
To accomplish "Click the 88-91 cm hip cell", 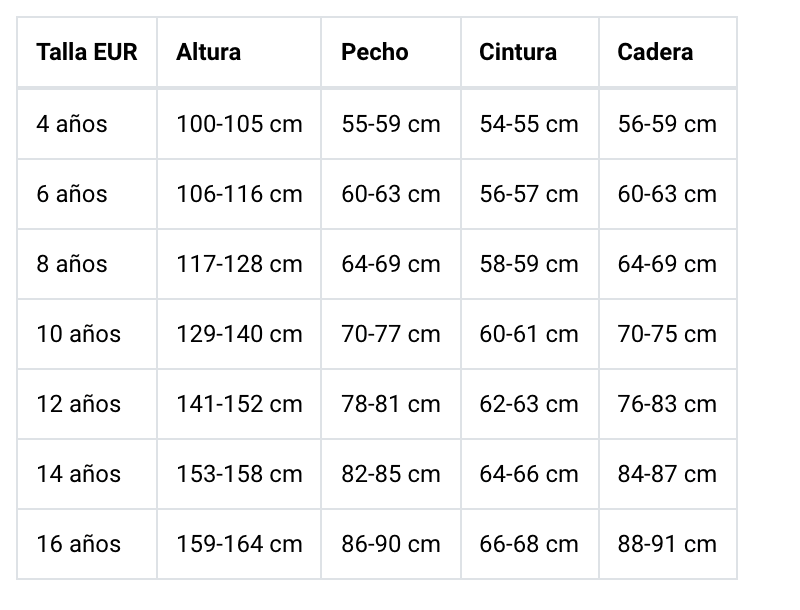I will point(667,544).
